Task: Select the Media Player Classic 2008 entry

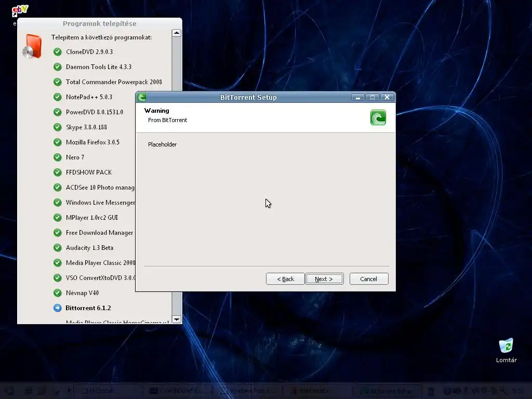Action: pyautogui.click(x=100, y=262)
